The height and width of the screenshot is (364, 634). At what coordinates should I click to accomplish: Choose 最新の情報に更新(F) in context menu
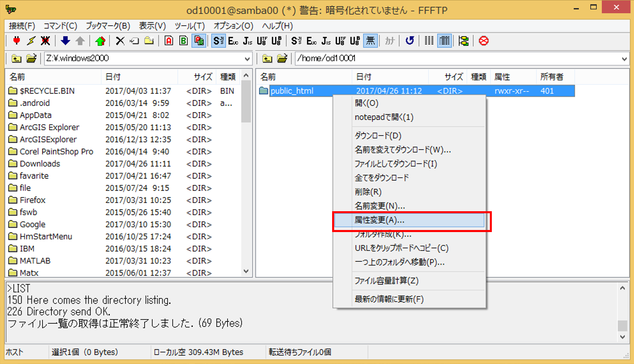point(409,299)
